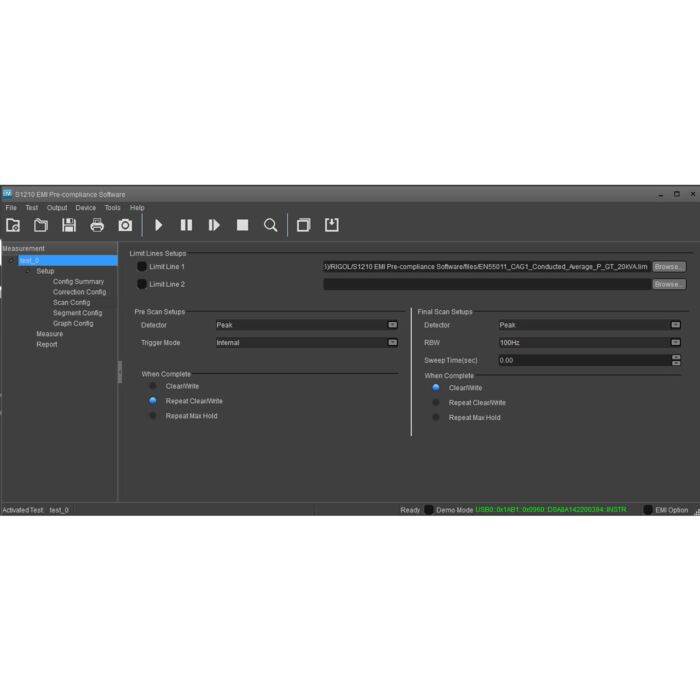700x700 pixels.
Task: Select Pre Scan Repeat Max Hold option
Action: (153, 416)
